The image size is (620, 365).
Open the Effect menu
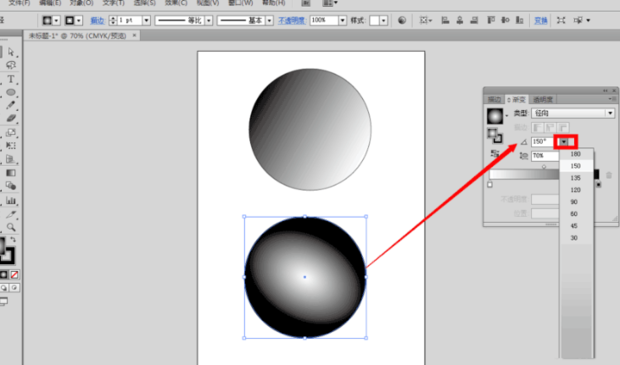point(176,3)
